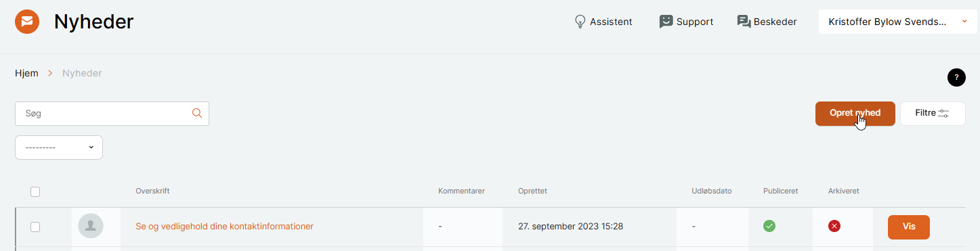This screenshot has height=251, width=980.
Task: Toggle the select-all checkbox in table header
Action: pyautogui.click(x=35, y=192)
